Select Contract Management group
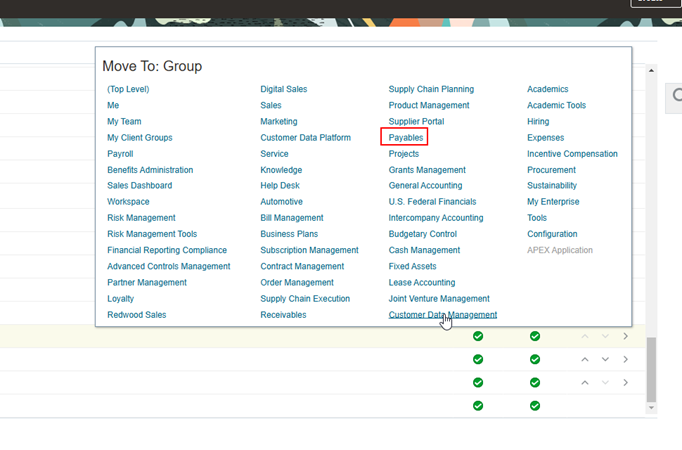The width and height of the screenshot is (682, 450). click(302, 266)
